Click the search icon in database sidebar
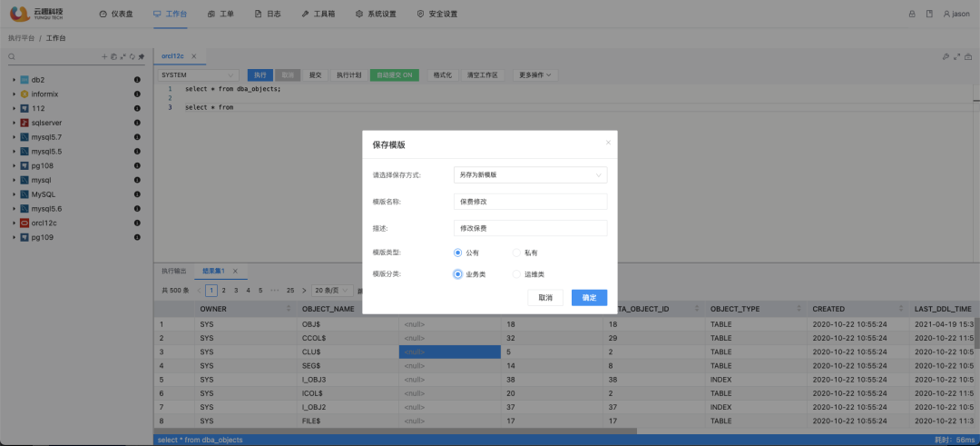The image size is (980, 446). 11,56
